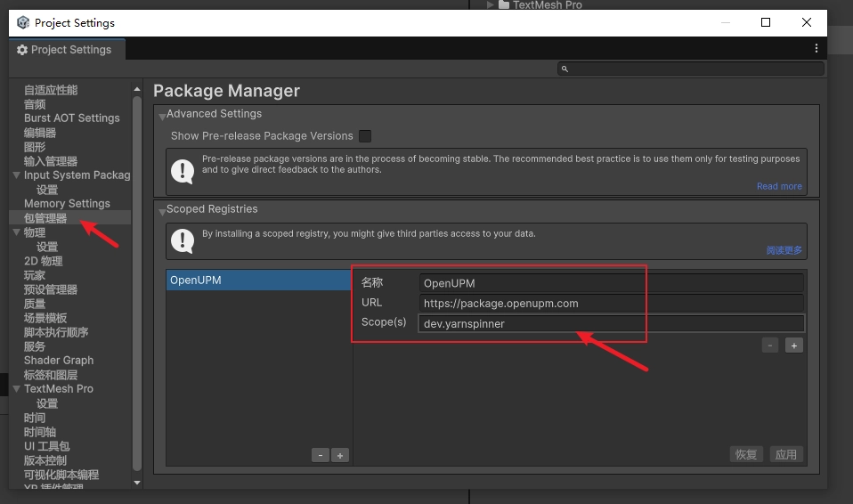Collapse the 物理 tree node
Screen dimensions: 853x504
click(x=16, y=232)
